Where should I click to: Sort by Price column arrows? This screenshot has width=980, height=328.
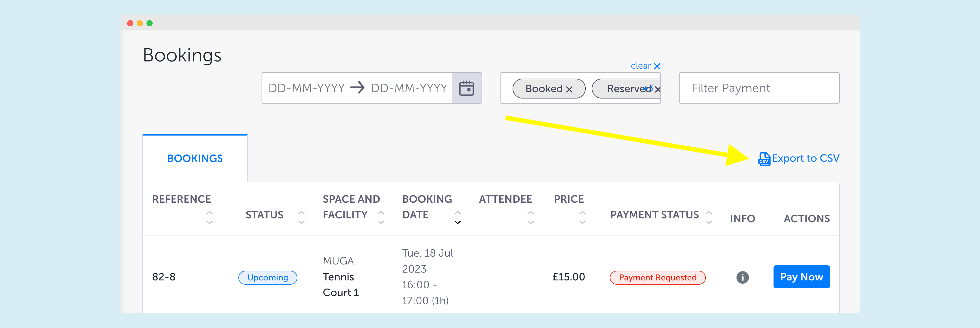(582, 217)
